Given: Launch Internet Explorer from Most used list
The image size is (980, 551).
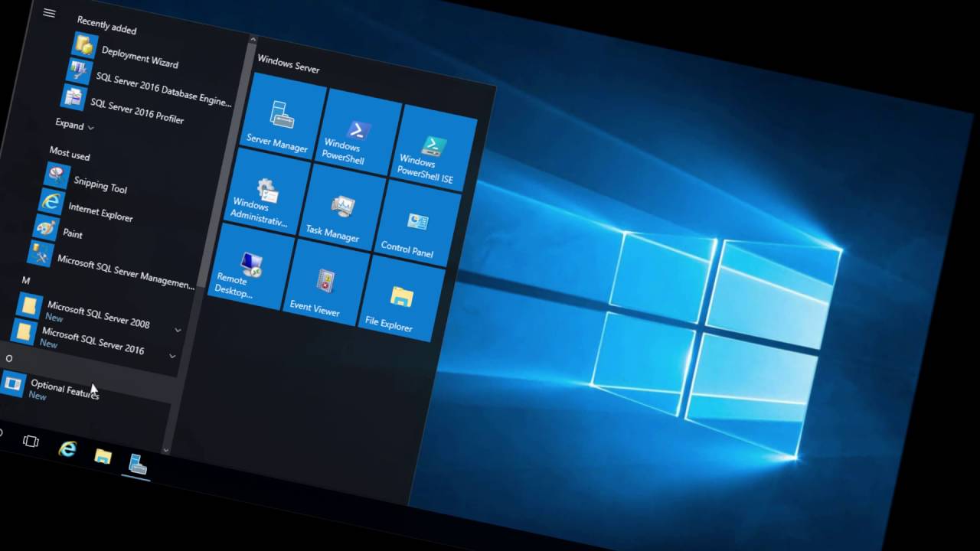Looking at the screenshot, I should (x=86, y=207).
